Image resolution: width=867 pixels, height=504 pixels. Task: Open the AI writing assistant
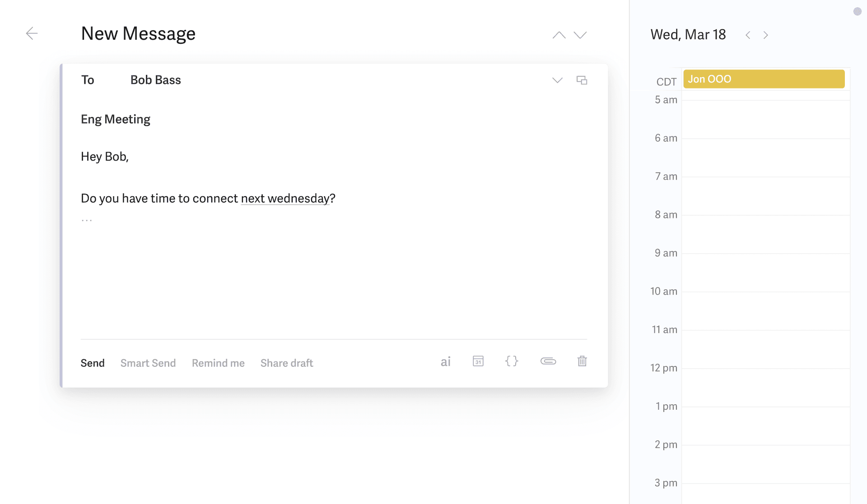(x=445, y=362)
